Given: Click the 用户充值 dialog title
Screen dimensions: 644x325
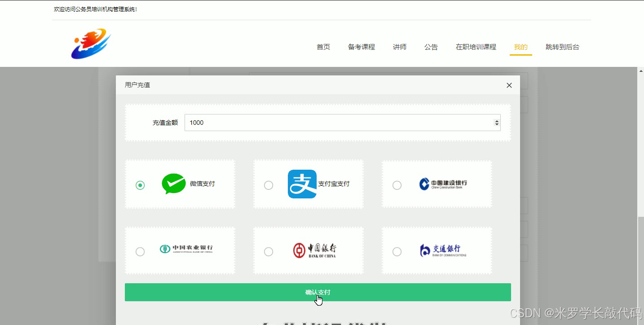Looking at the screenshot, I should pos(137,85).
